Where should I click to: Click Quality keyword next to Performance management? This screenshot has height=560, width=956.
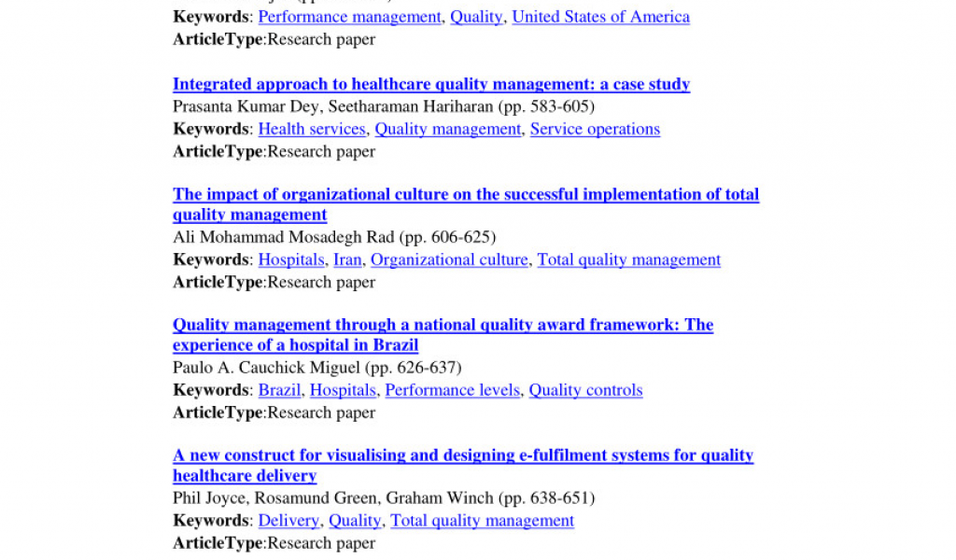point(476,17)
